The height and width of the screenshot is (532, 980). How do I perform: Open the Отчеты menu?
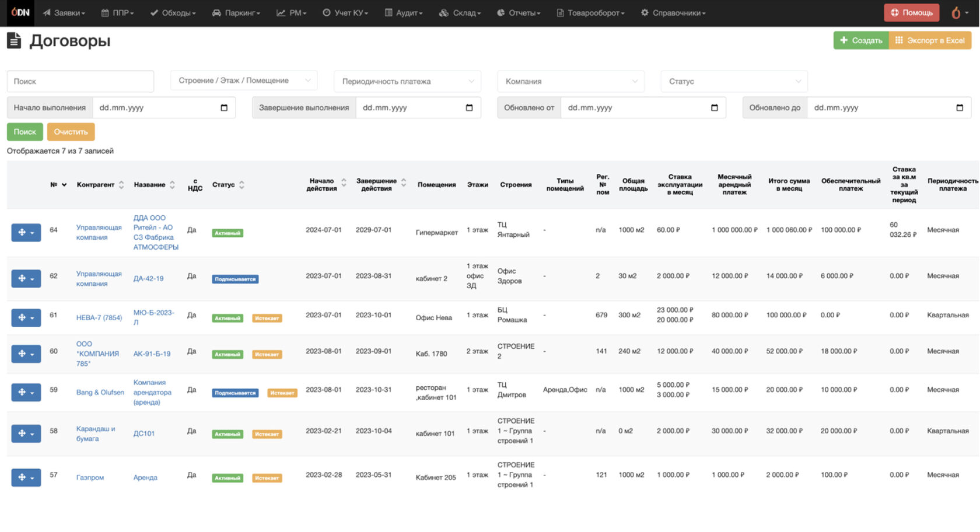coord(519,13)
